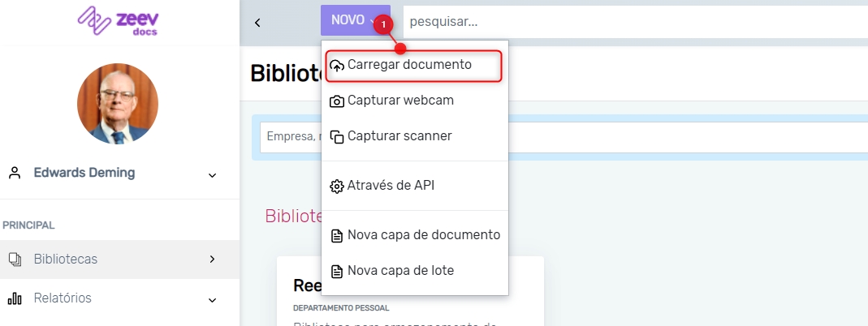Open the NOVO dropdown button
868x326 pixels.
(x=355, y=20)
